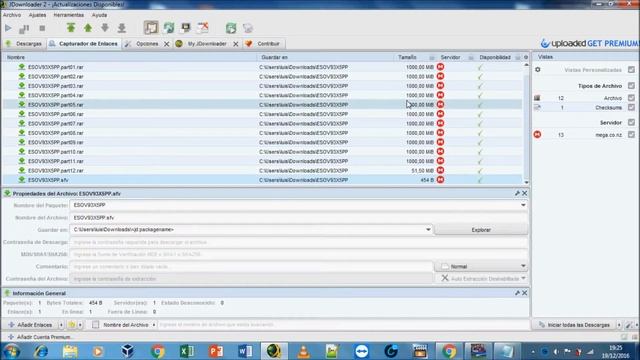
Task: Click the stop downloads square icon
Action: (42, 28)
